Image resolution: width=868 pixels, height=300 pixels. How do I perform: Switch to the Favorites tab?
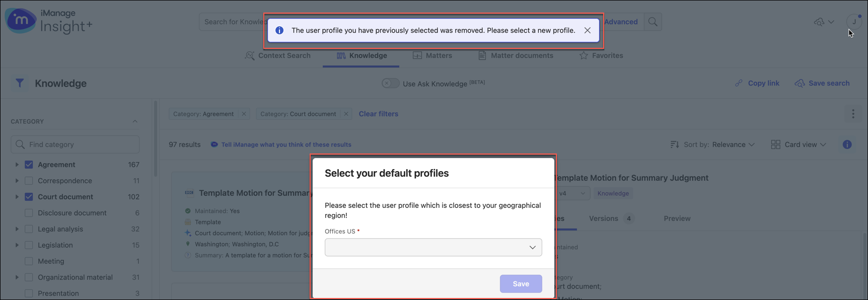pyautogui.click(x=601, y=55)
